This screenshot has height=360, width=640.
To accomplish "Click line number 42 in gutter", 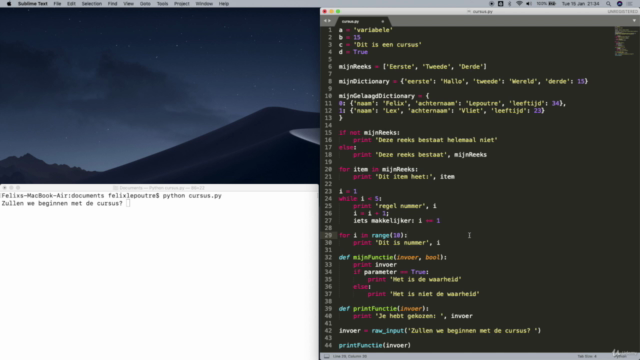I will click(x=328, y=331).
